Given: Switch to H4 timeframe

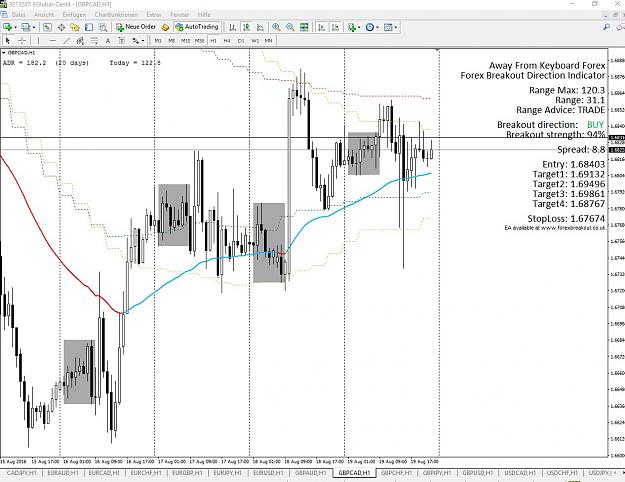Looking at the screenshot, I should 227,41.
